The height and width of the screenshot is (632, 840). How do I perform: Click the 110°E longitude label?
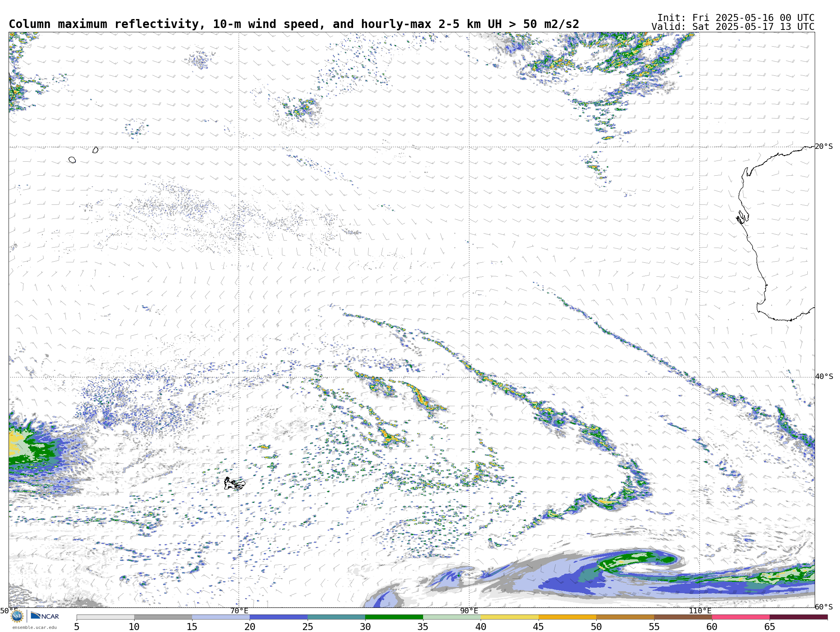coord(700,611)
